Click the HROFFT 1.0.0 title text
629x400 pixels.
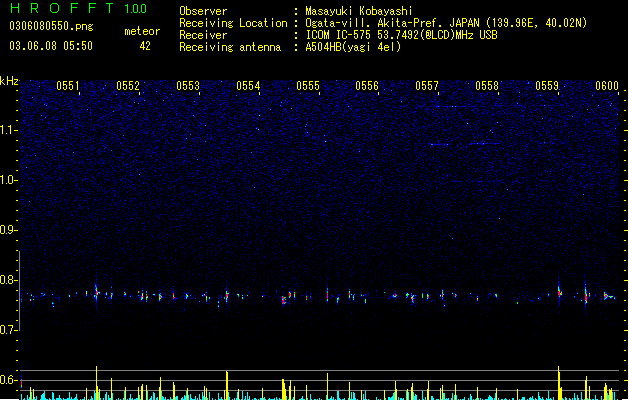point(78,8)
